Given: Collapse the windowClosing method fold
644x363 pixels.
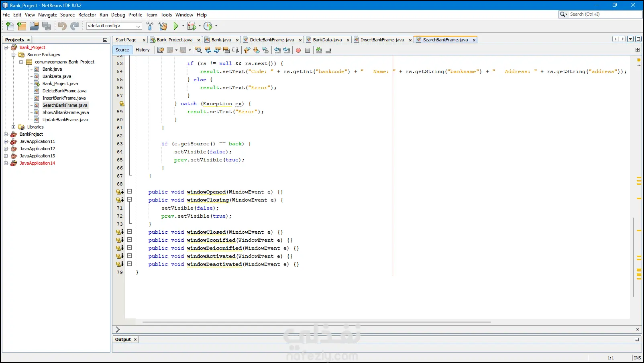Looking at the screenshot, I should (x=130, y=200).
